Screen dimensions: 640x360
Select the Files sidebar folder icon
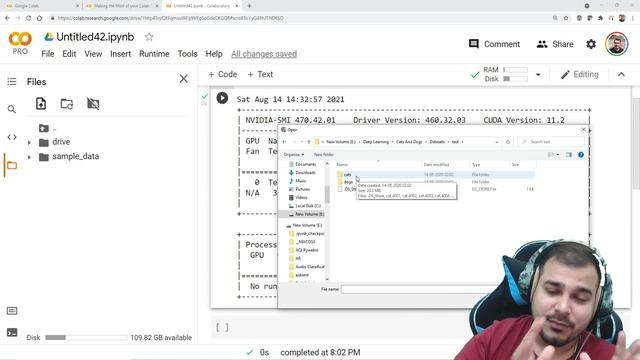12,165
